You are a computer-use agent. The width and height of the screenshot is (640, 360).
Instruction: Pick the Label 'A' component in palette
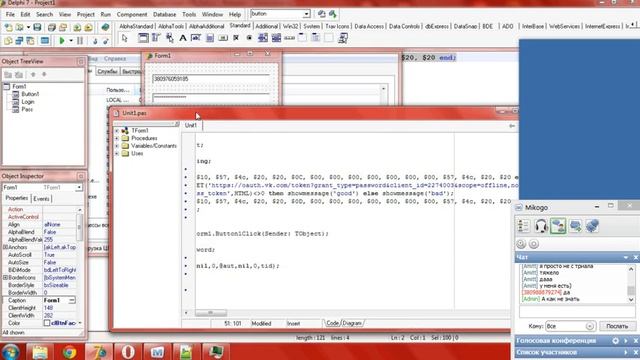point(183,38)
